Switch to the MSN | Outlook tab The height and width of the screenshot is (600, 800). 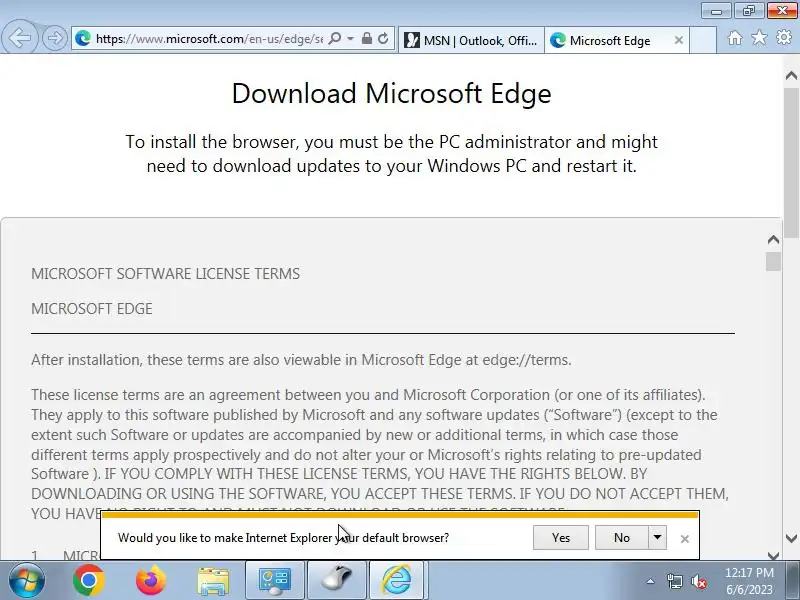click(x=471, y=40)
